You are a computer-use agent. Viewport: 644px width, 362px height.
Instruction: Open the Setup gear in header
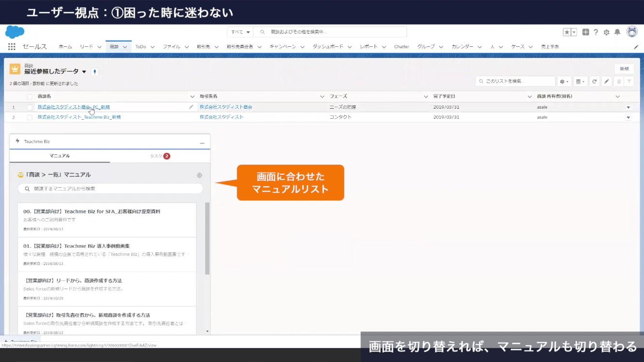[606, 32]
